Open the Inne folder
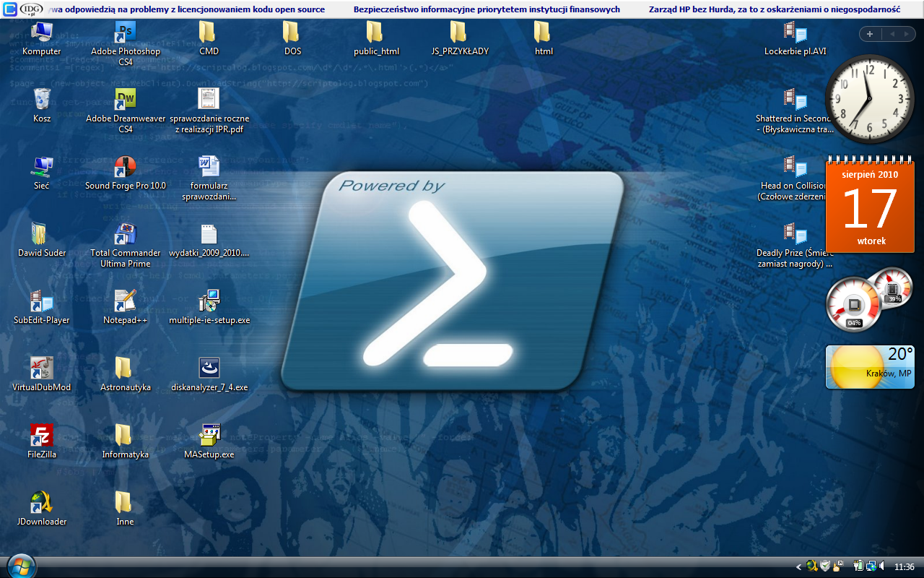924x578 pixels. pyautogui.click(x=126, y=509)
